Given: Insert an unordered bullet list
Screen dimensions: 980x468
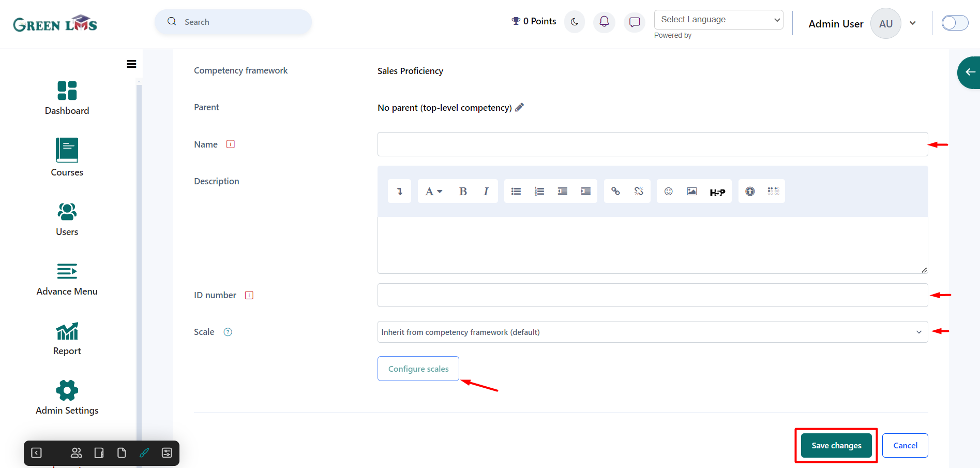Looking at the screenshot, I should coord(516,192).
